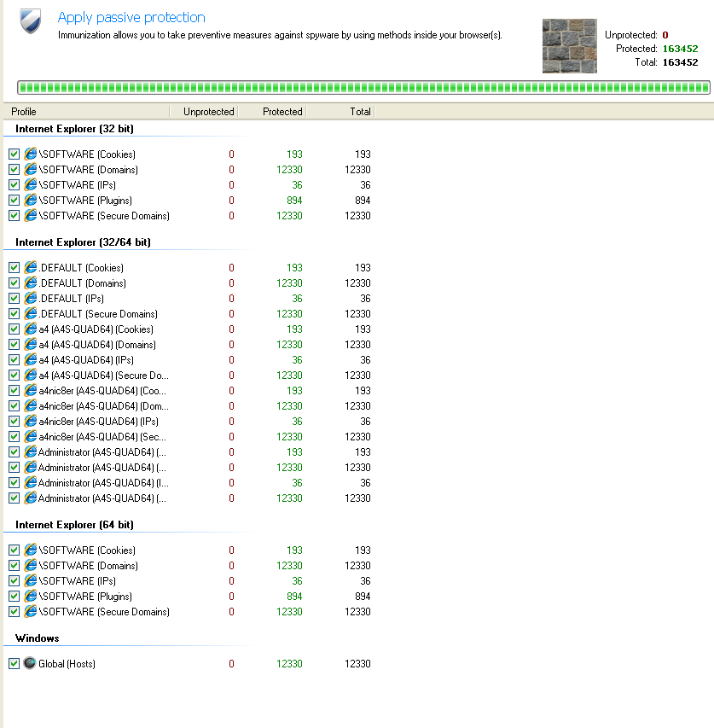
Task: Uncheck 64 bit \SOFTWARE (Domains) checkbox
Action: (x=14, y=566)
